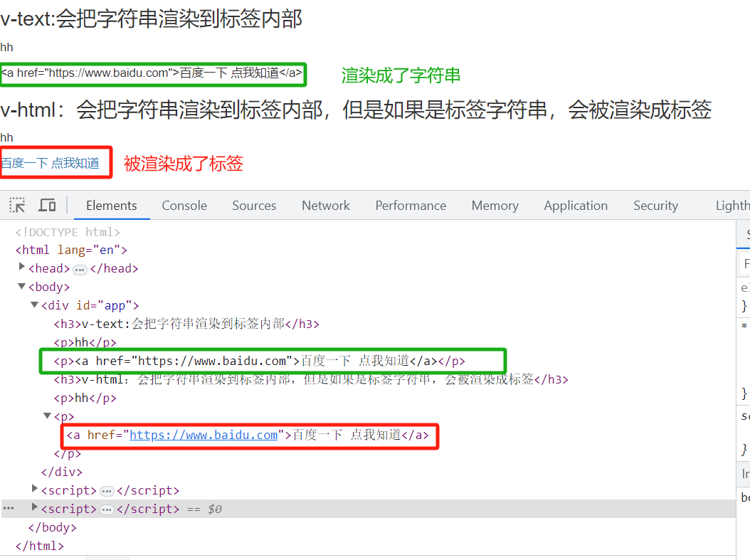
Task: Open the Network tab
Action: tap(326, 206)
